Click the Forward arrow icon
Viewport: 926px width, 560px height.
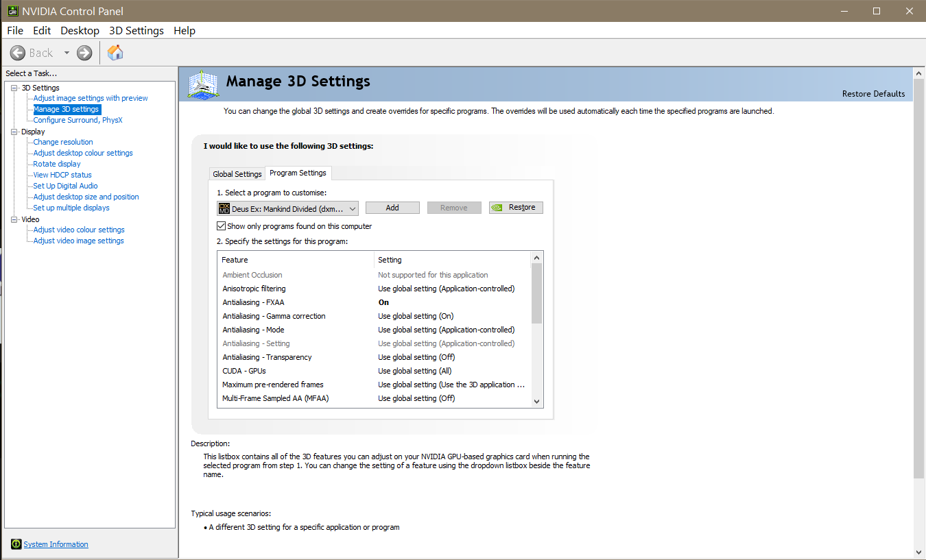click(84, 53)
